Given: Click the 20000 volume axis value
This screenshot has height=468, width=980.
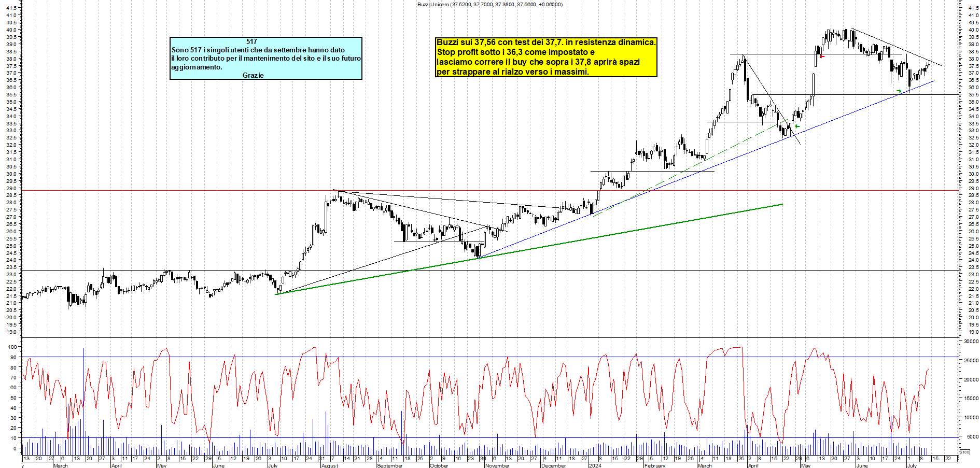Looking at the screenshot, I should pos(971,379).
